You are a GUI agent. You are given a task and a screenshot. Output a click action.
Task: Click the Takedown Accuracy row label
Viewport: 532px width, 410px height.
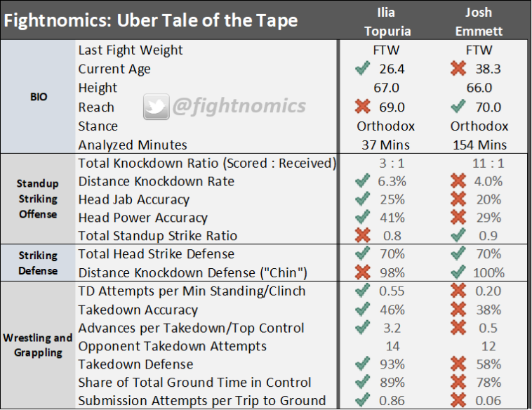pos(138,310)
